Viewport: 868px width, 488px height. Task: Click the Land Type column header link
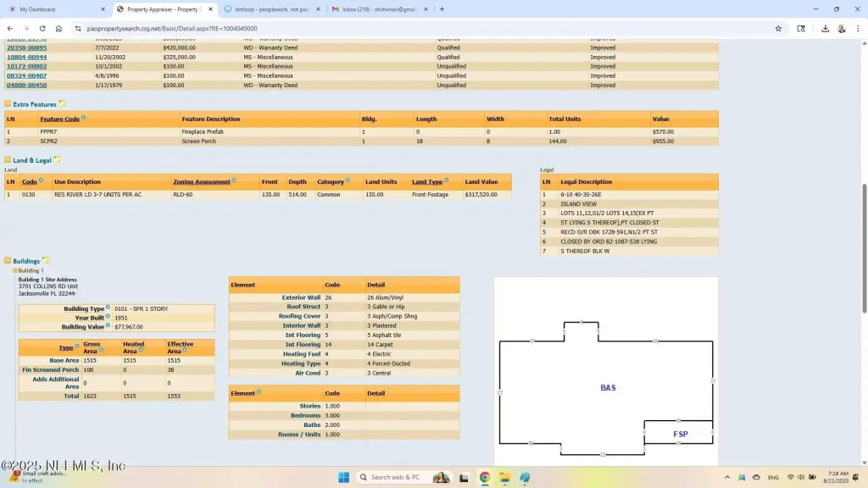(427, 182)
